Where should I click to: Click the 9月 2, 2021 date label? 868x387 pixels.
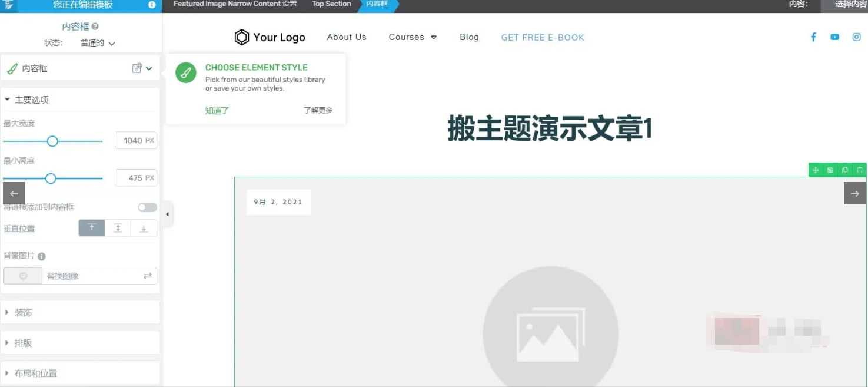278,201
